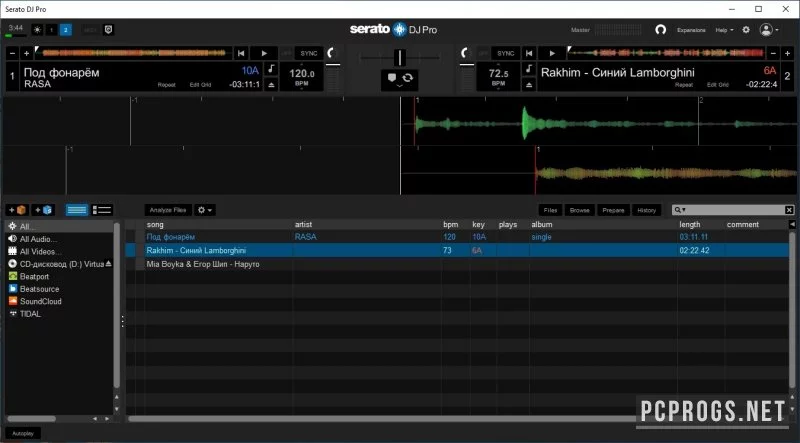This screenshot has height=443, width=800.
Task: Open the History panel
Action: click(x=646, y=210)
